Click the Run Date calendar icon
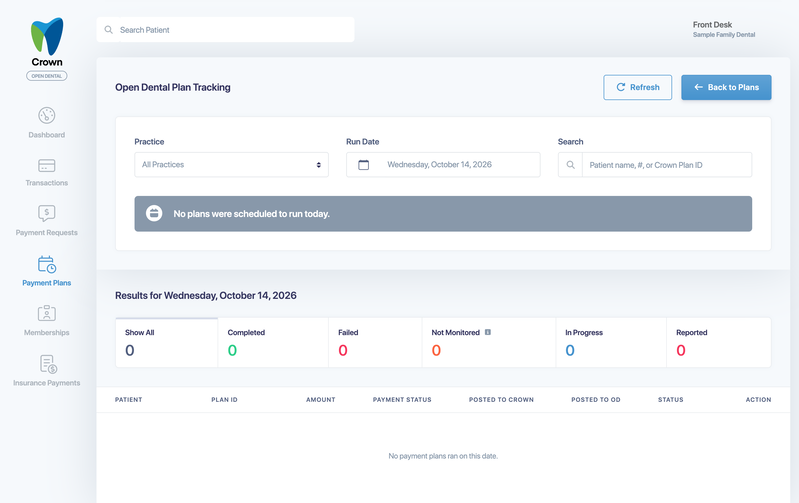799x503 pixels. (x=363, y=165)
